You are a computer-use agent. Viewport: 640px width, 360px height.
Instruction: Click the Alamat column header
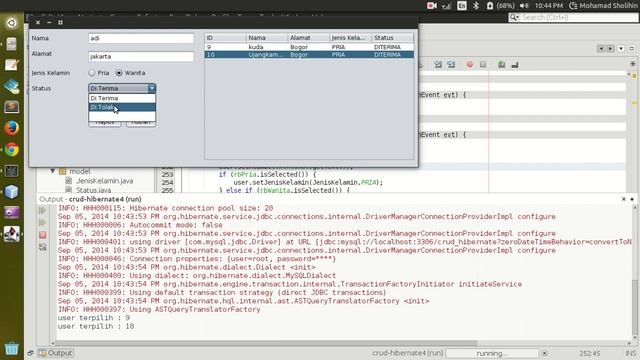[x=309, y=38]
